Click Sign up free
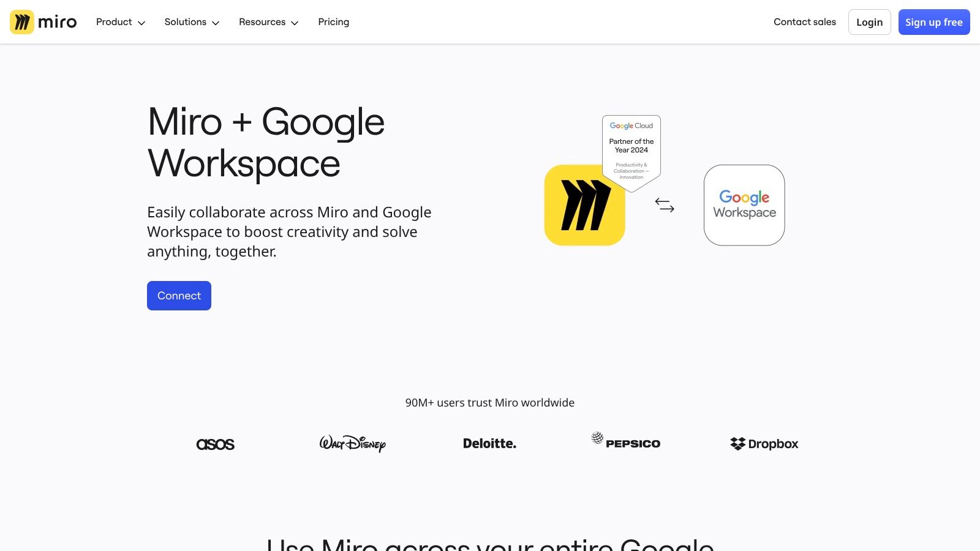 click(x=934, y=22)
